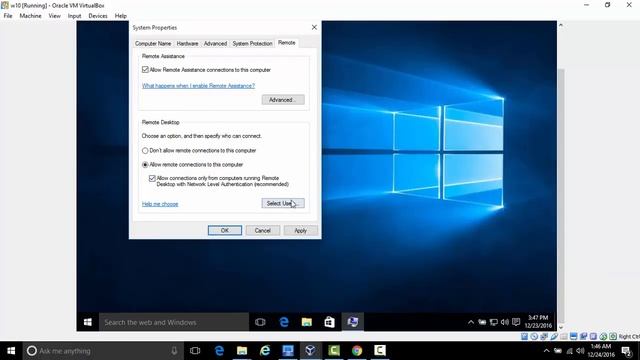The image size is (640, 360).
Task: Open host Task View button
Action: coord(195,351)
